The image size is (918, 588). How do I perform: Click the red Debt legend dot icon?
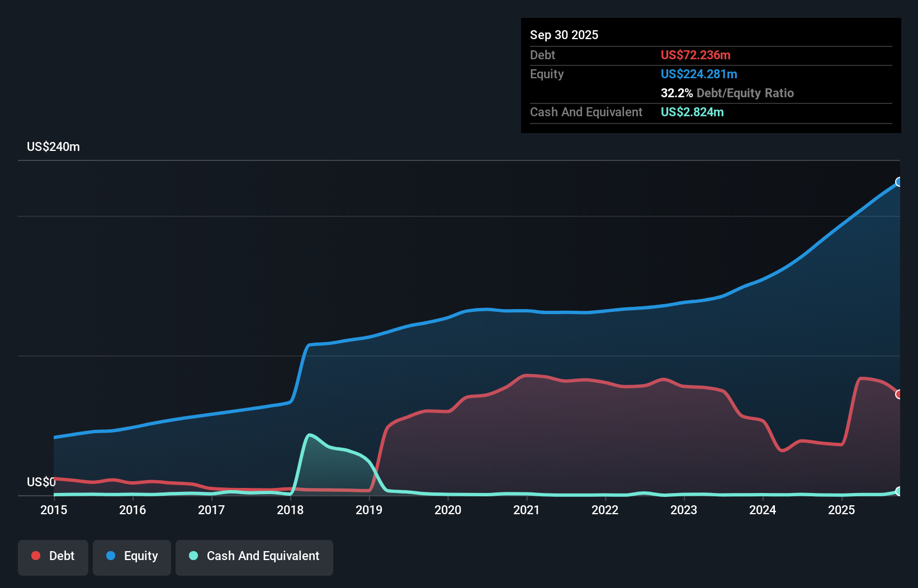coord(35,556)
